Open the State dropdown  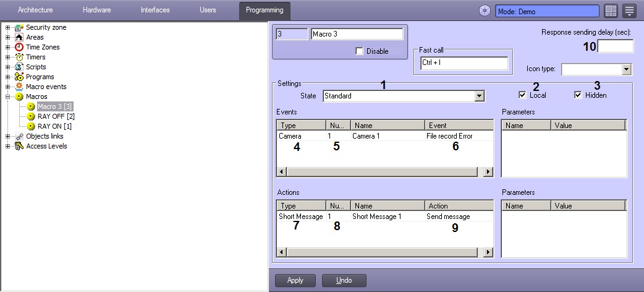[x=480, y=97]
